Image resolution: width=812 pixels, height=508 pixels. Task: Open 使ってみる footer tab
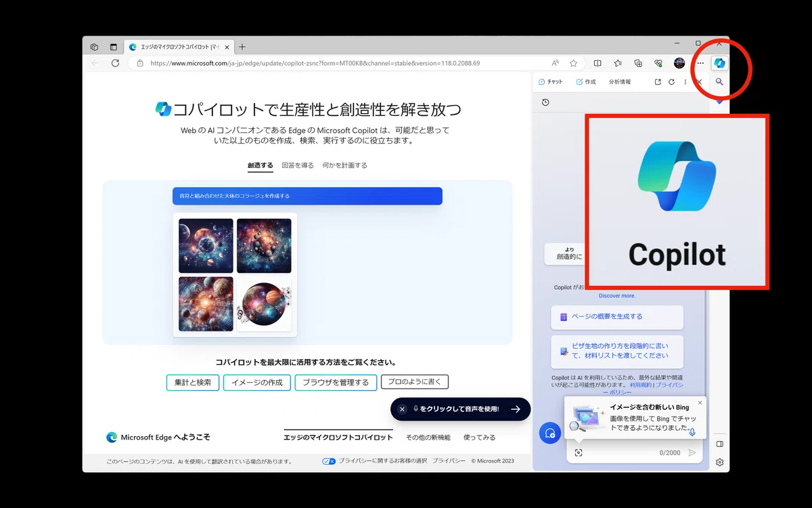click(x=480, y=438)
